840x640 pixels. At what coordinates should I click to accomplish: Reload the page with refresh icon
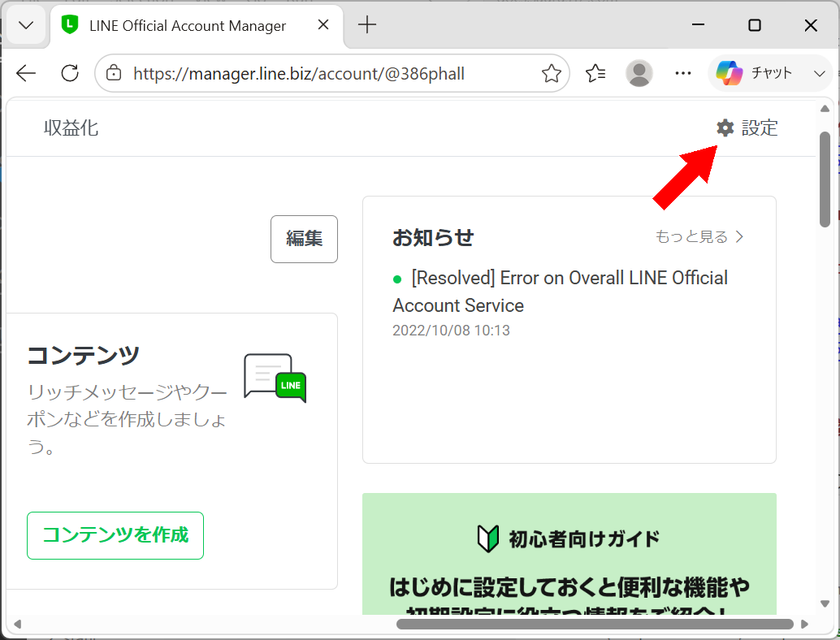[x=70, y=73]
